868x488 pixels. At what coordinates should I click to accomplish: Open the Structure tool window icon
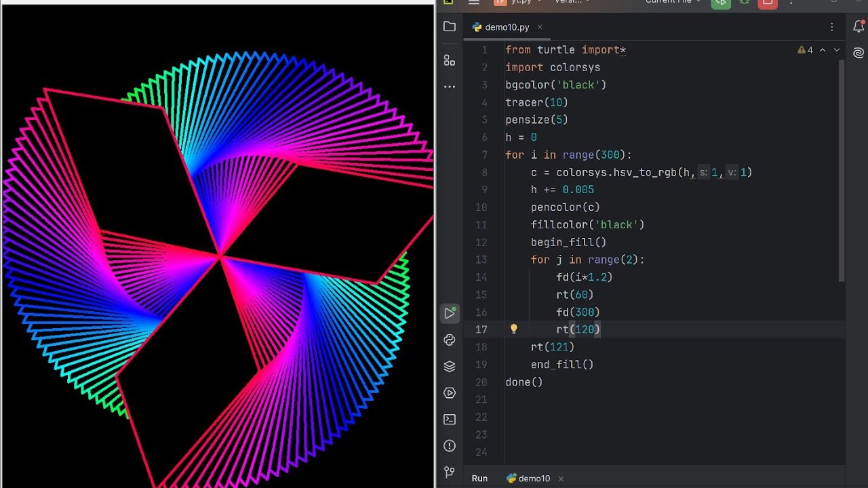[x=449, y=60]
